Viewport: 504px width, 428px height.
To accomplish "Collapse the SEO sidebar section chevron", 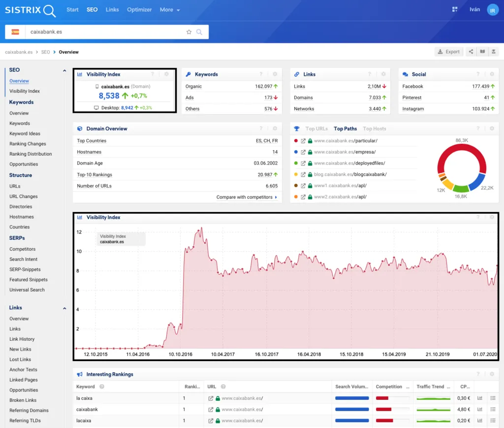I will point(64,70).
